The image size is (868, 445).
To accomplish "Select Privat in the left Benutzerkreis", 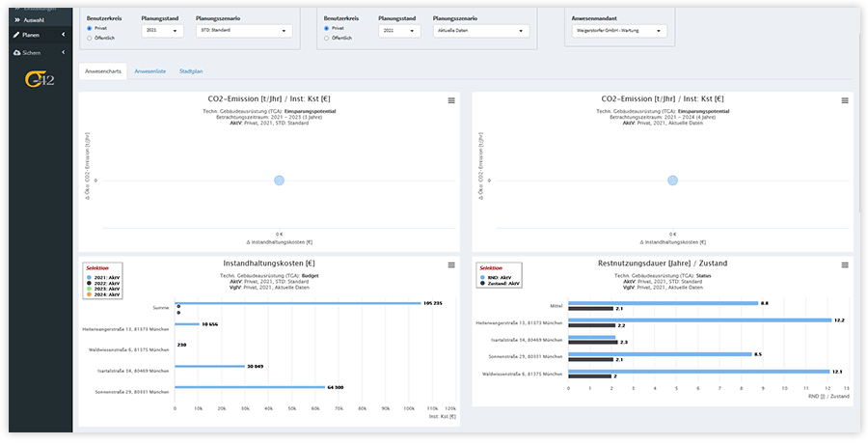I will 90,29.
